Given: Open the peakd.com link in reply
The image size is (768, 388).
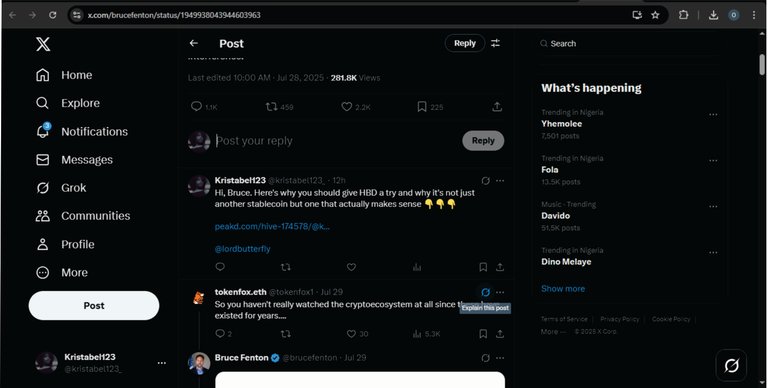Looking at the screenshot, I should [x=272, y=226].
